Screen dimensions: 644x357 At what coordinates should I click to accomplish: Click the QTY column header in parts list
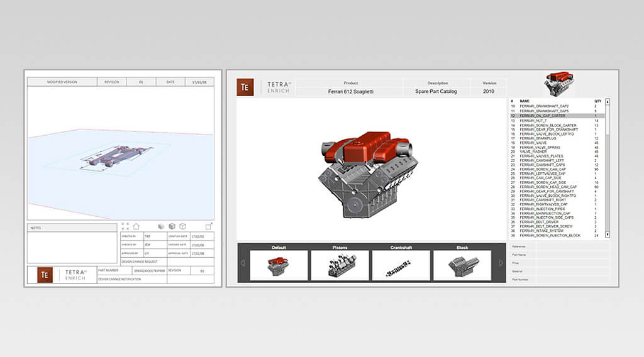[x=597, y=101]
